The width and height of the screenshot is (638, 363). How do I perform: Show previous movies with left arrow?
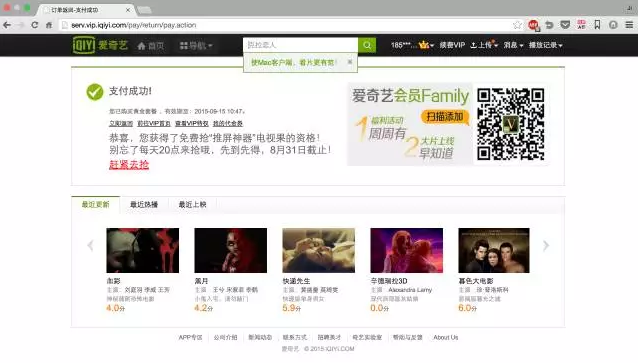pos(90,245)
